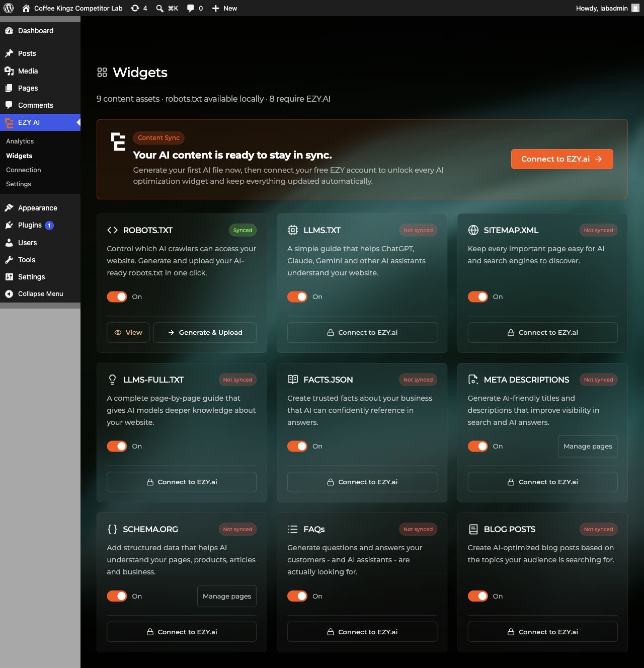Open the New content dropdown in admin bar
644x668 pixels.
[224, 8]
